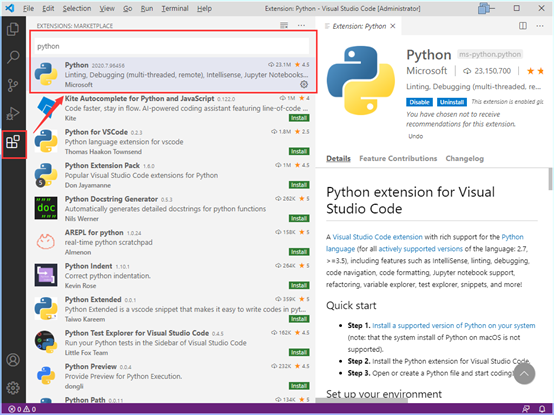Open the Accounts icon in activity bar

[13, 360]
